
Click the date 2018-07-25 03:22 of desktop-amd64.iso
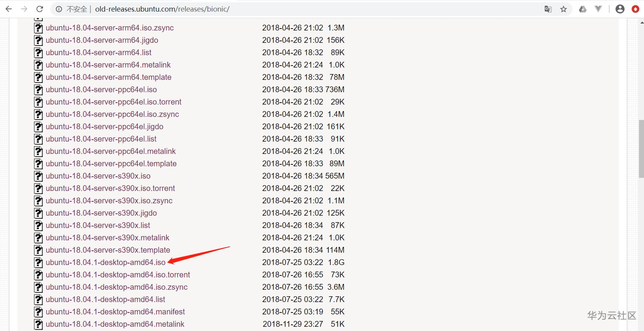[x=292, y=262]
